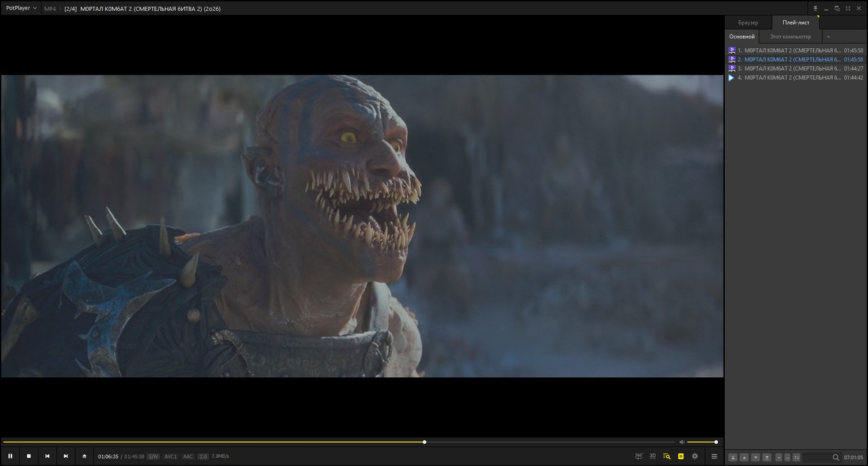Image resolution: width=868 pixels, height=466 pixels.
Task: Click duration 01:44:27 of item 3
Action: [854, 69]
